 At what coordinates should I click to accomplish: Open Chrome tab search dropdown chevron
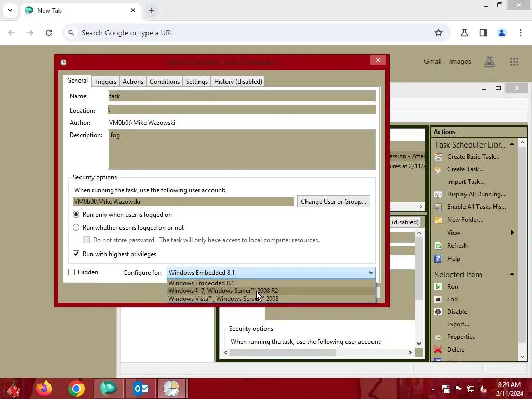pos(10,10)
